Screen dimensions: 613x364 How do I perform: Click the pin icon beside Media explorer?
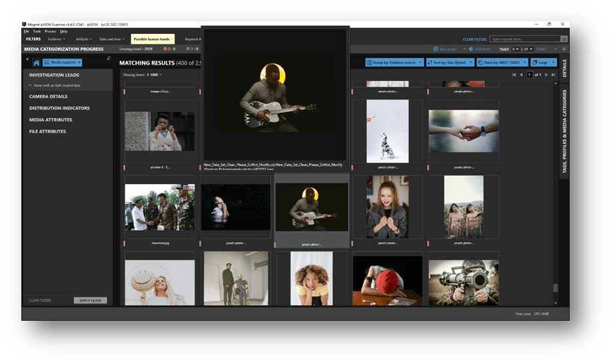[109, 59]
